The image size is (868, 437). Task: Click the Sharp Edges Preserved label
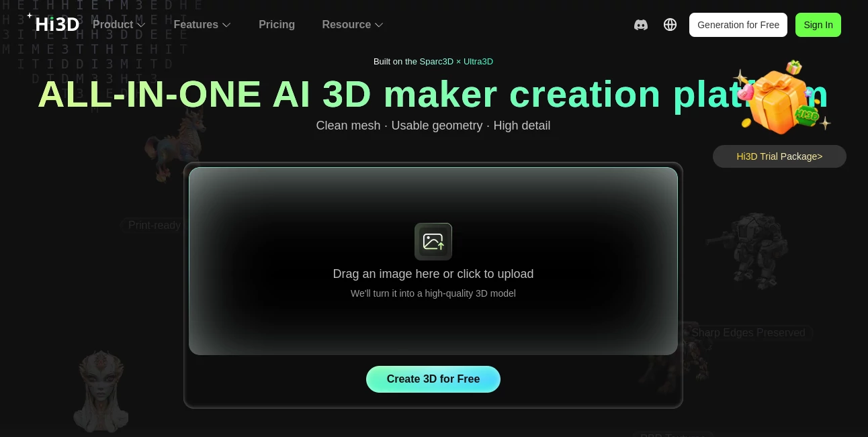pyautogui.click(x=748, y=333)
